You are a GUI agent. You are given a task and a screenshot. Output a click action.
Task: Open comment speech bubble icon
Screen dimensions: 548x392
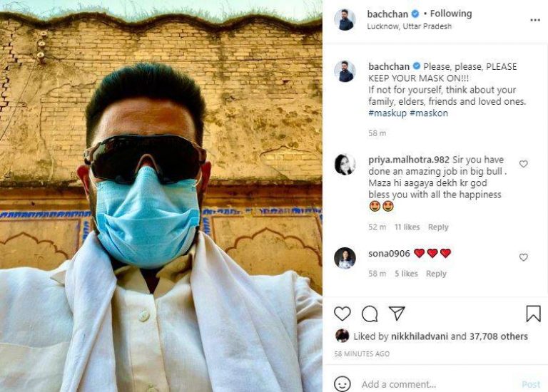click(370, 314)
